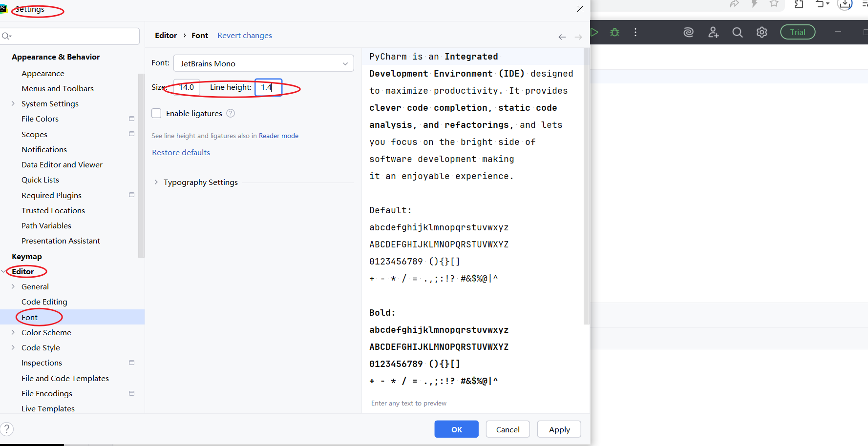868x446 pixels.
Task: Collapse the Editor tree node
Action: click(3, 271)
